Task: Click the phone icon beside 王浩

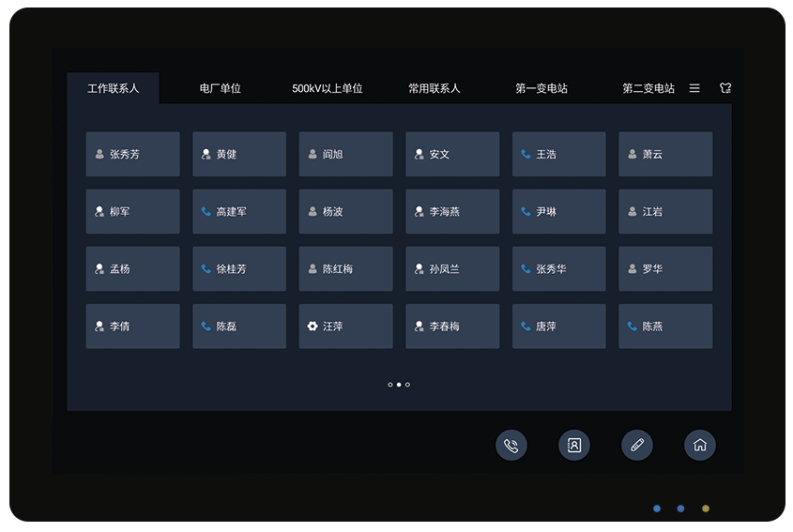Action: click(x=526, y=154)
